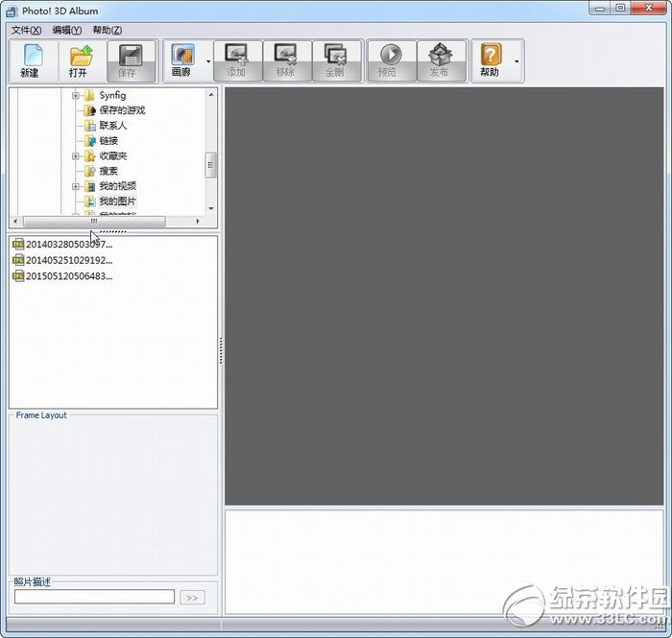This screenshot has height=638, width=672.
Task: Click the 新建 (New) toolbar button
Action: coord(34,61)
